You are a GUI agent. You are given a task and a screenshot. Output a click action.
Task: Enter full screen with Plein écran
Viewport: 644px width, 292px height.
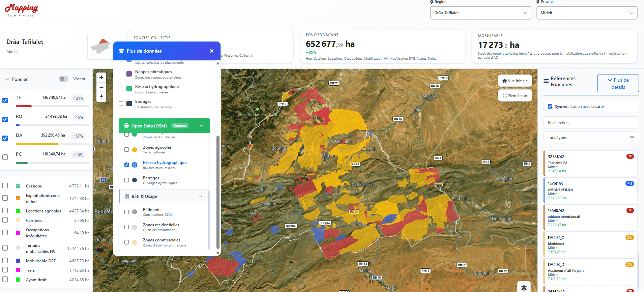coord(515,95)
